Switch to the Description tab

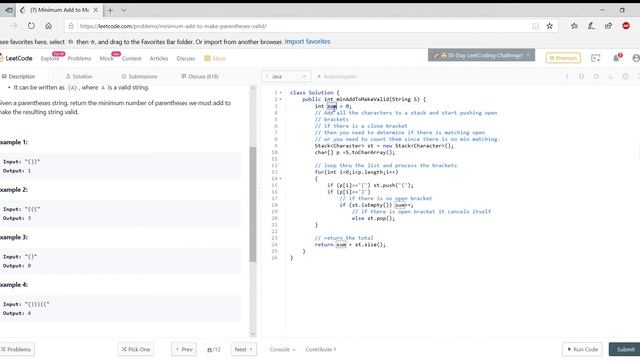[x=18, y=76]
